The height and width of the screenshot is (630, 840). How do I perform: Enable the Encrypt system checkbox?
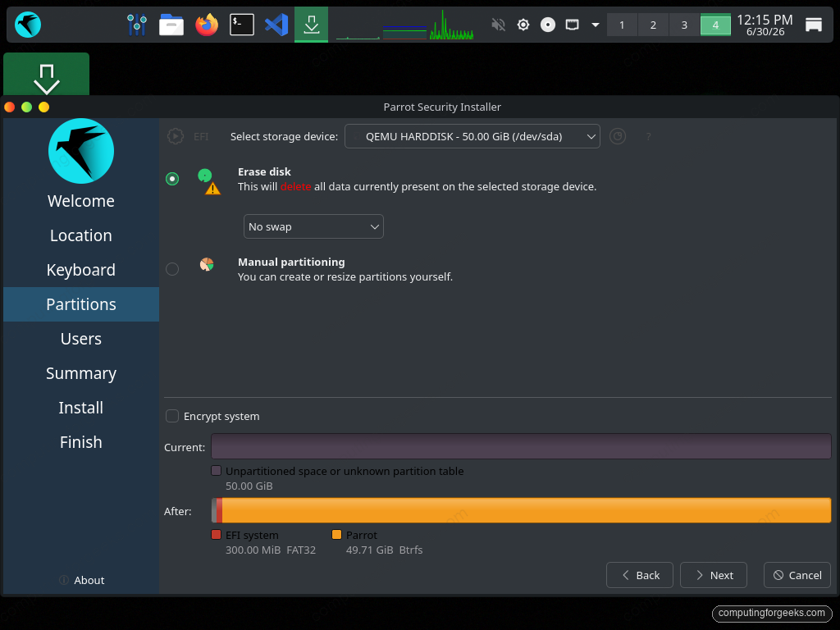click(172, 416)
